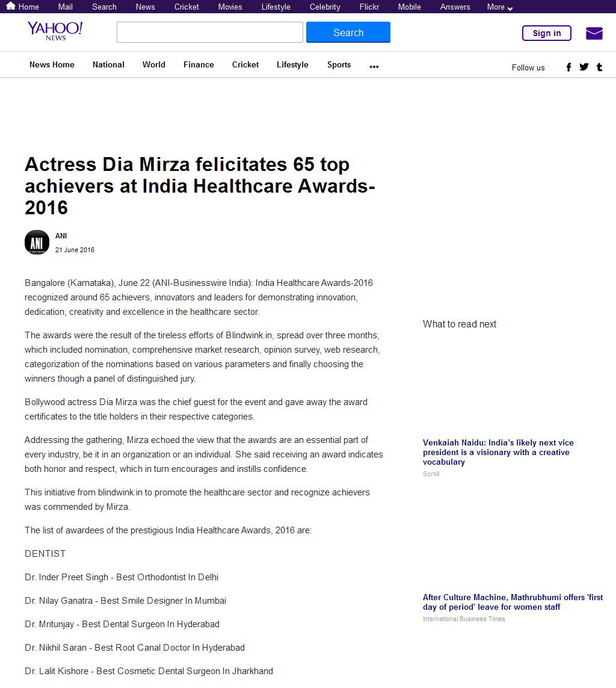Viewport: 616px width, 688px height.
Task: Click the blue Search button
Action: coord(348,33)
